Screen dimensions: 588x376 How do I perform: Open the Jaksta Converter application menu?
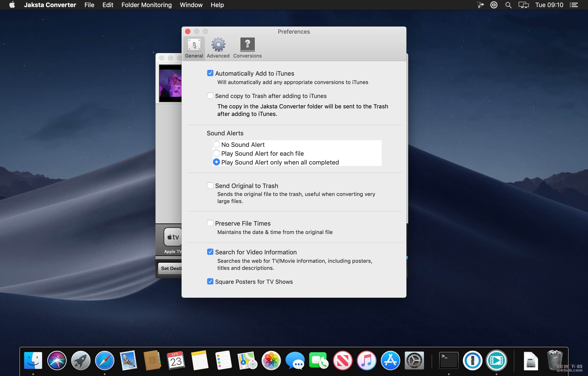tap(50, 5)
